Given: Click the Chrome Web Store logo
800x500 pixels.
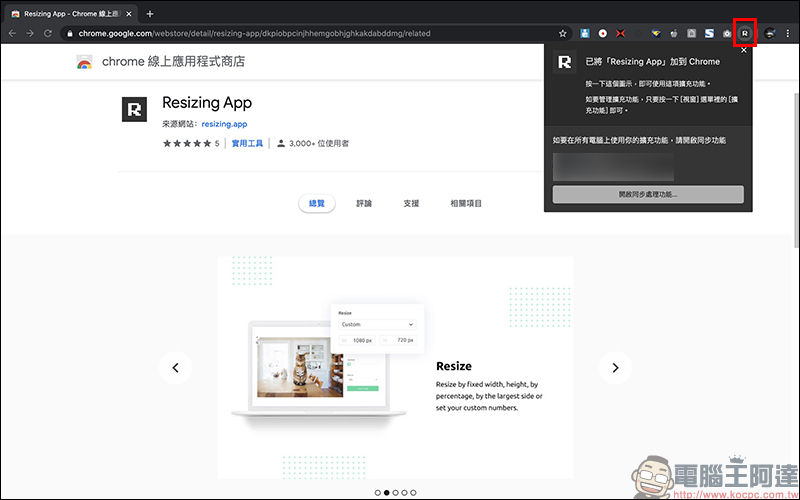Looking at the screenshot, I should coord(84,62).
